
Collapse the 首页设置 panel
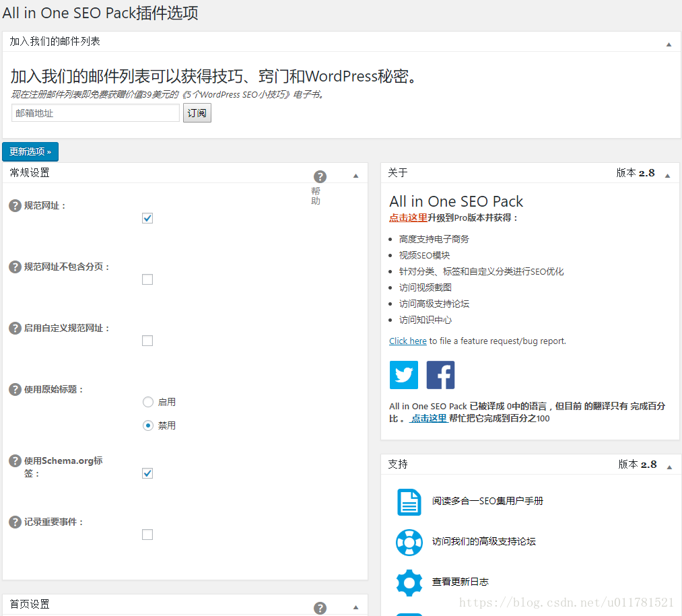click(355, 607)
